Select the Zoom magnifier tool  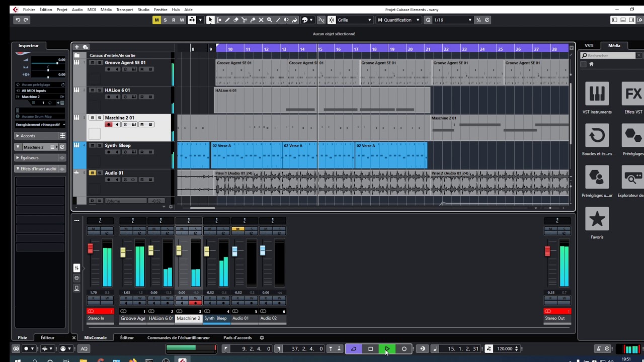tap(270, 20)
